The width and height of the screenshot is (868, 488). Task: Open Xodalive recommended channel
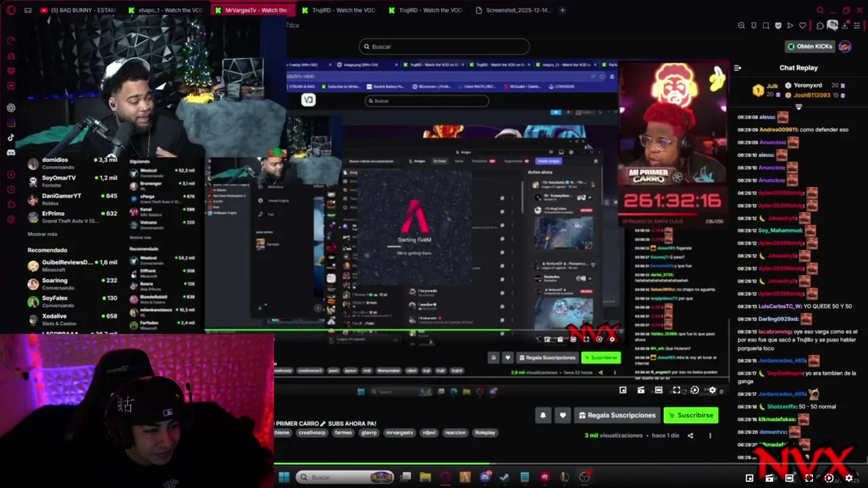click(73, 319)
